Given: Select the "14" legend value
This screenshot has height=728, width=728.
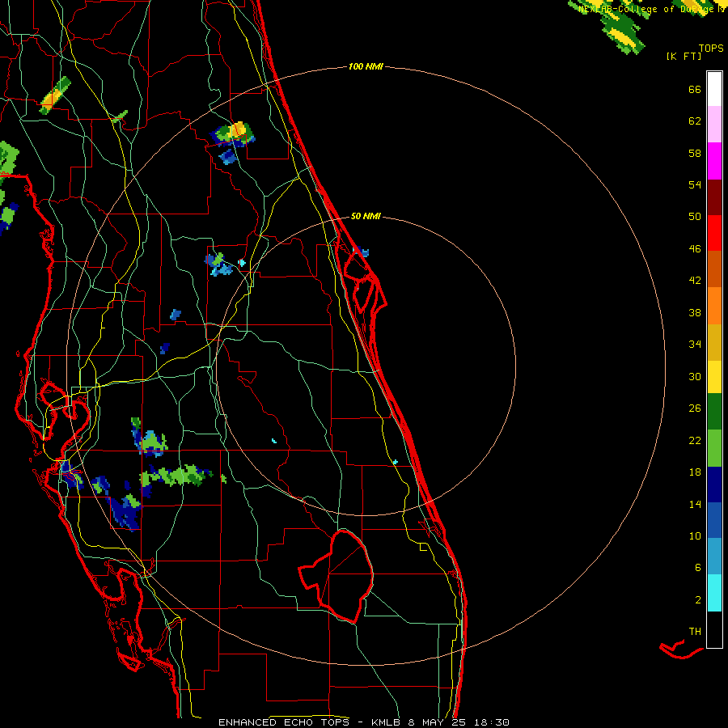Looking at the screenshot, I should pyautogui.click(x=695, y=504).
